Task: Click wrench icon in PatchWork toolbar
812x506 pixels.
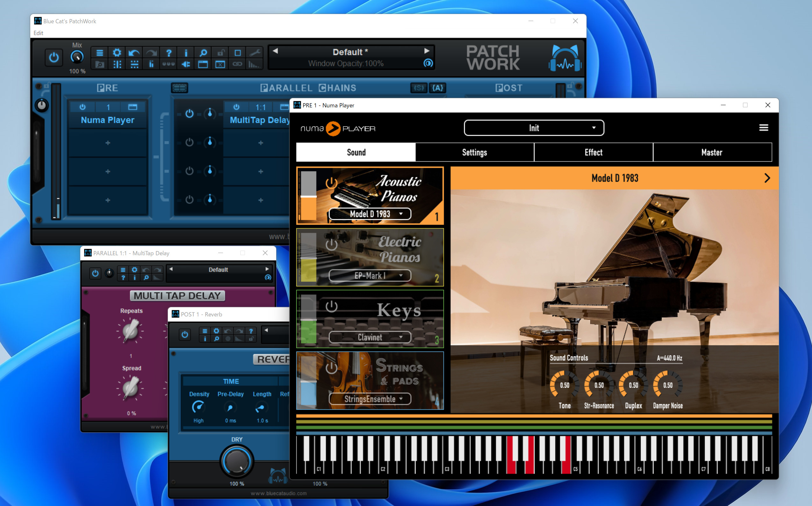Action: 255,53
